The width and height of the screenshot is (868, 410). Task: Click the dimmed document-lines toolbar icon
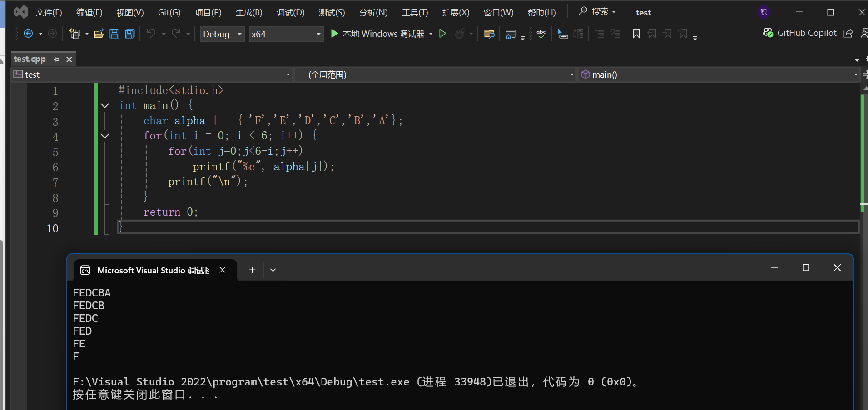[x=578, y=34]
